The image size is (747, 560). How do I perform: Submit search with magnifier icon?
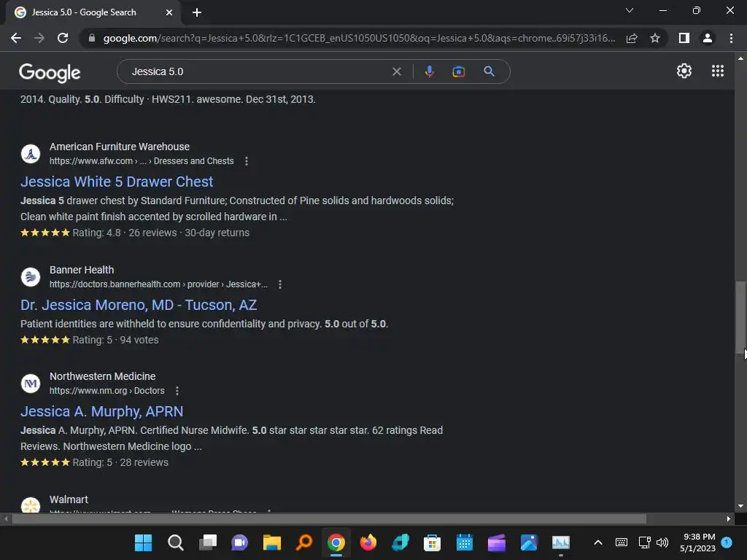point(489,71)
